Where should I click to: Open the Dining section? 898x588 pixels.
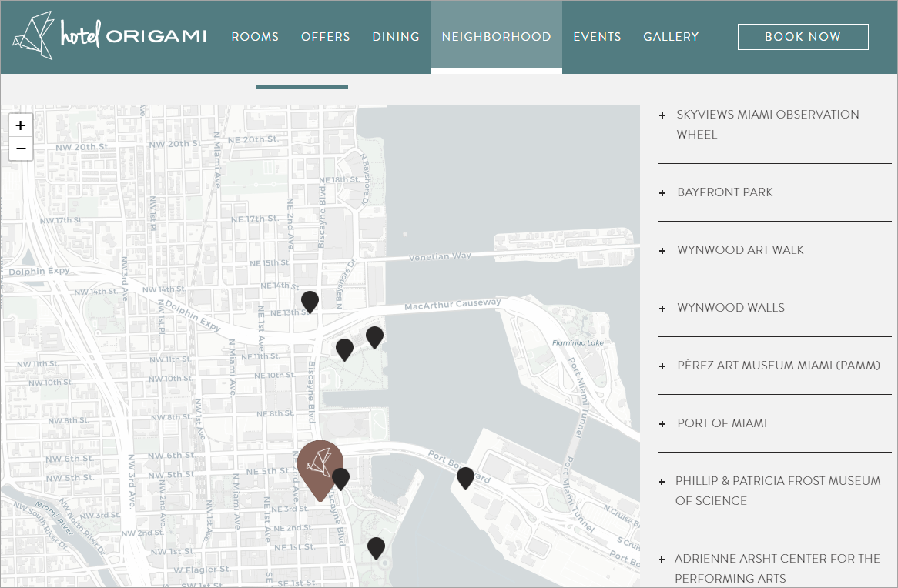(396, 37)
